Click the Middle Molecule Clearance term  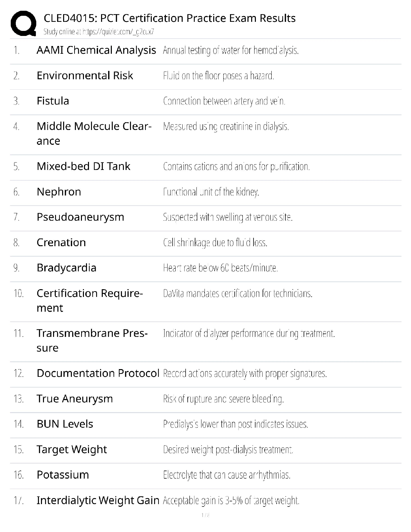[94, 133]
